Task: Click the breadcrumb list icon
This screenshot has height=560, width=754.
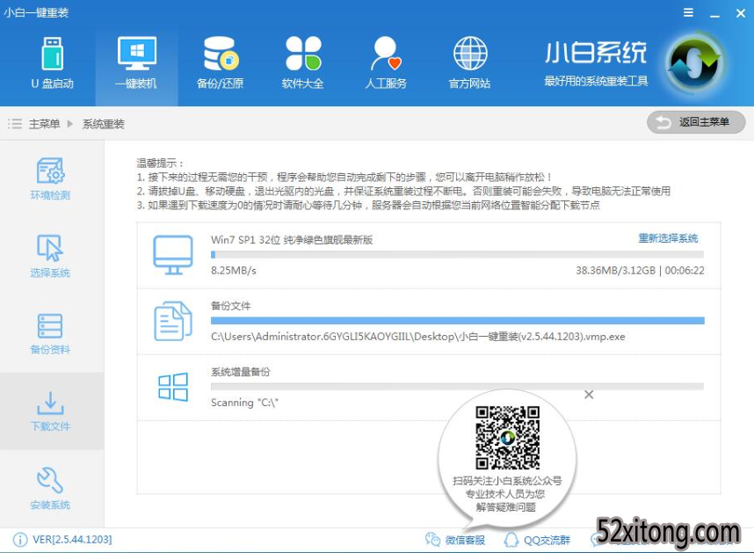Action: coord(15,124)
